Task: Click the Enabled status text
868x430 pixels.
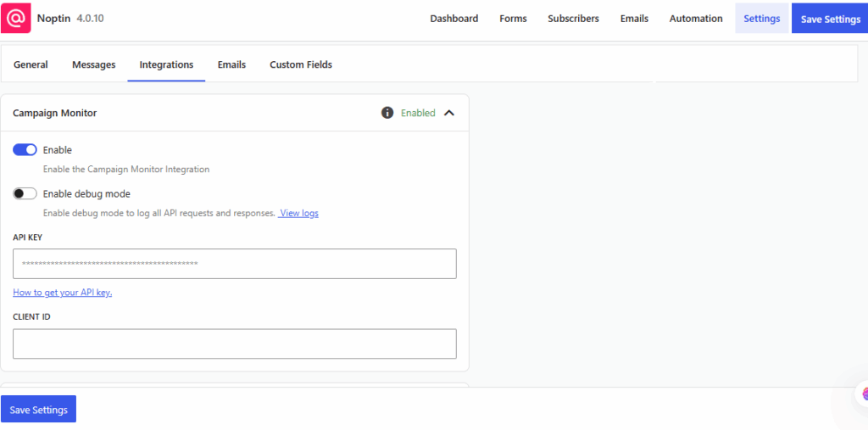Action: (x=418, y=113)
